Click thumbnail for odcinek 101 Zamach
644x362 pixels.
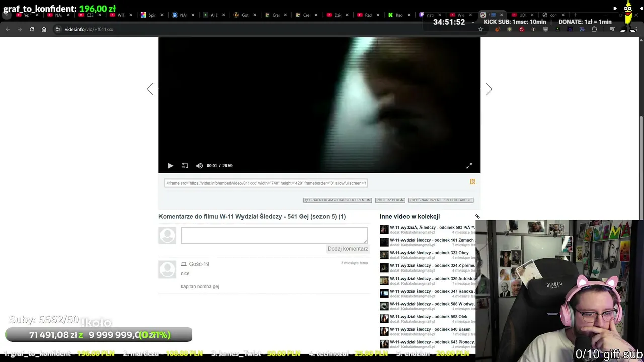[x=384, y=242]
